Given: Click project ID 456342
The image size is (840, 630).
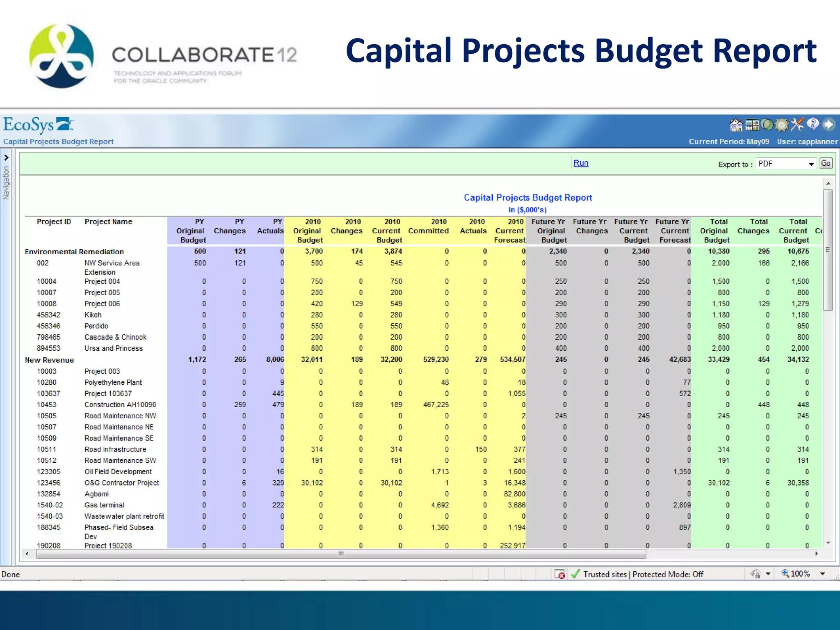Looking at the screenshot, I should coord(48,315).
